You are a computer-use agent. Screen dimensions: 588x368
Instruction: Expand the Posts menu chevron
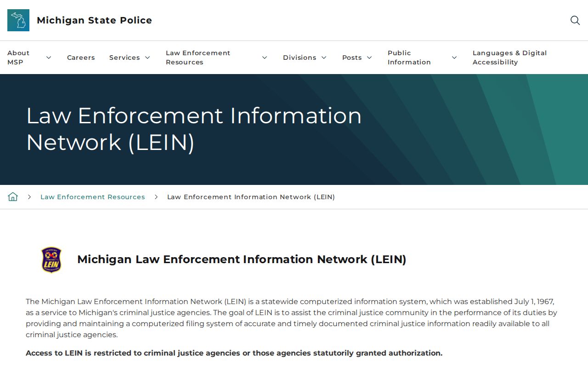tap(369, 57)
